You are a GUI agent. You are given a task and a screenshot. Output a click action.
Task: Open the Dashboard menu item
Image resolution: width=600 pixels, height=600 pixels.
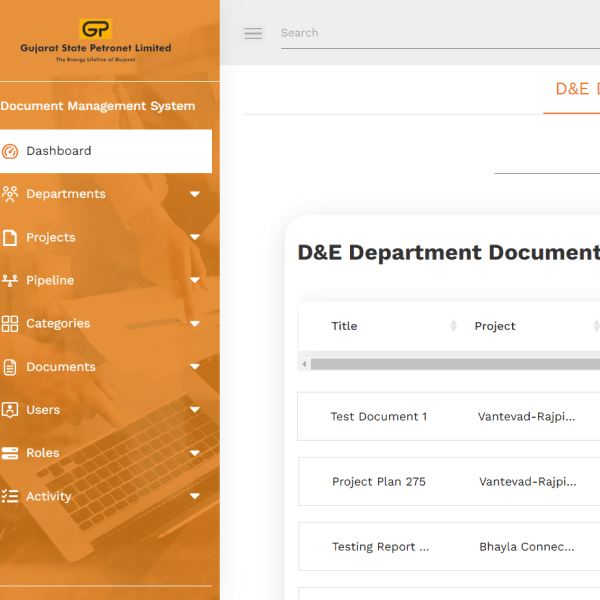point(59,151)
